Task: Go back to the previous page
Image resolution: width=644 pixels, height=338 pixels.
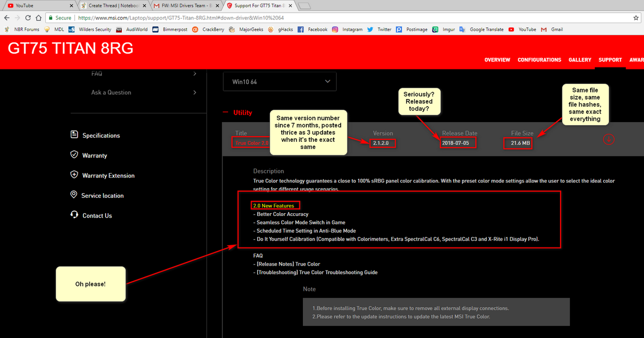Action: [7, 18]
